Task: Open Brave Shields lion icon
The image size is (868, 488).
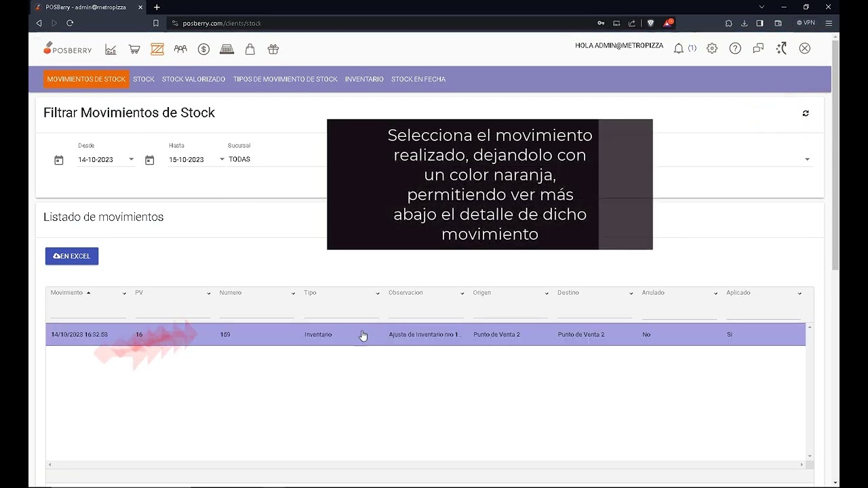Action: (x=651, y=23)
